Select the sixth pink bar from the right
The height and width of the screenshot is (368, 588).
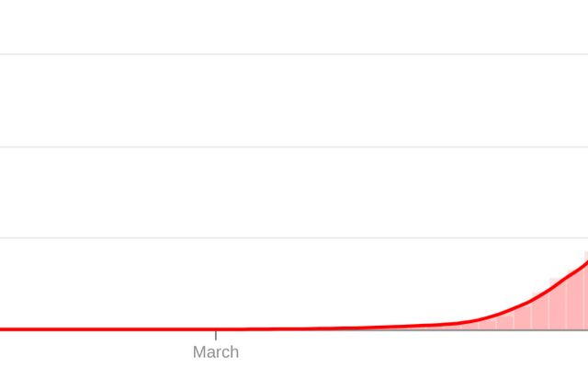(504, 320)
